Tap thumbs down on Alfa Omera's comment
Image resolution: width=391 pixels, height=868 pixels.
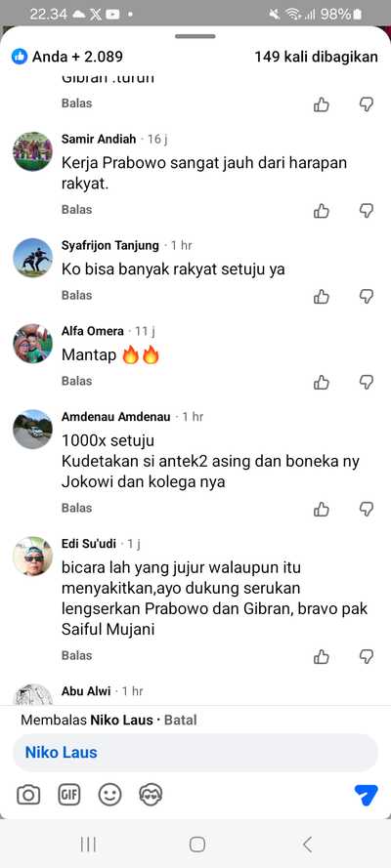(367, 382)
